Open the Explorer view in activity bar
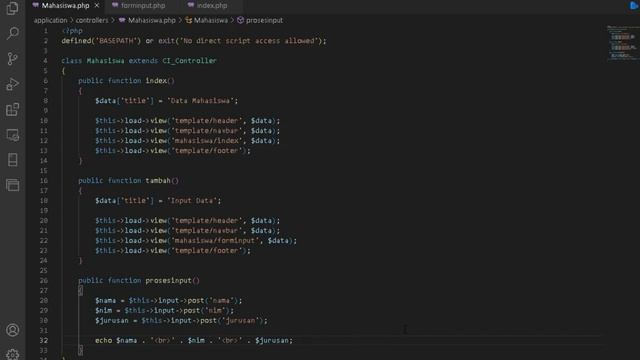This screenshot has width=640, height=360. coord(13,8)
